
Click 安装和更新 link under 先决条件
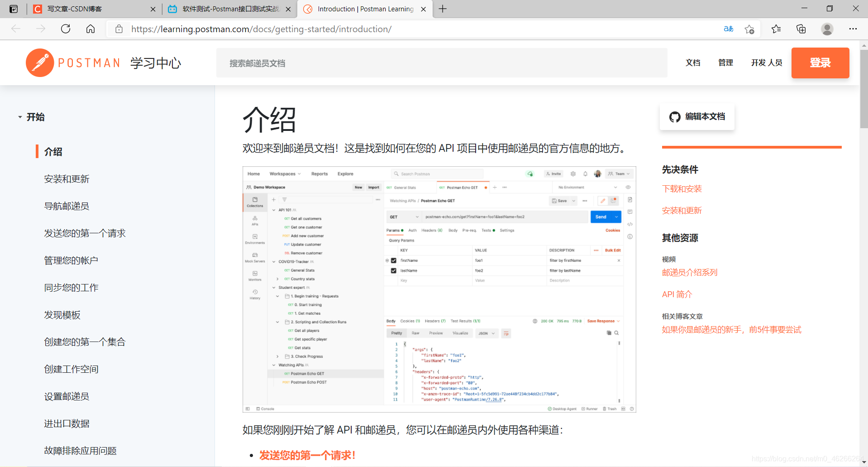click(x=682, y=211)
